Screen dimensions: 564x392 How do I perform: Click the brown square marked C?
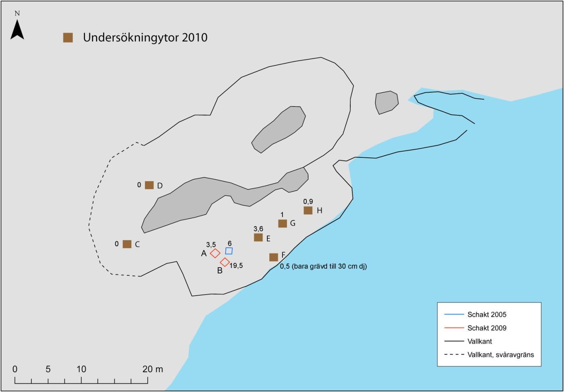[x=127, y=244]
